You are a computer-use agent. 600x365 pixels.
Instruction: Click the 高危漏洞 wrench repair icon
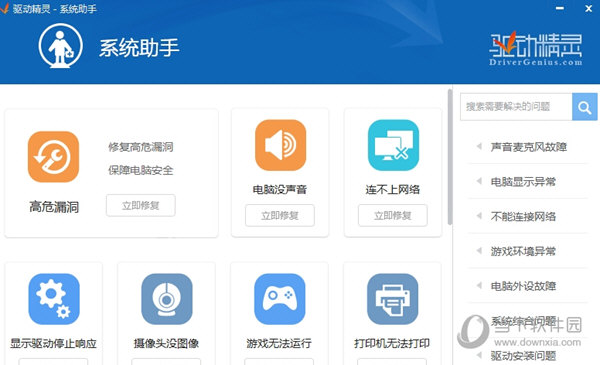pos(54,156)
